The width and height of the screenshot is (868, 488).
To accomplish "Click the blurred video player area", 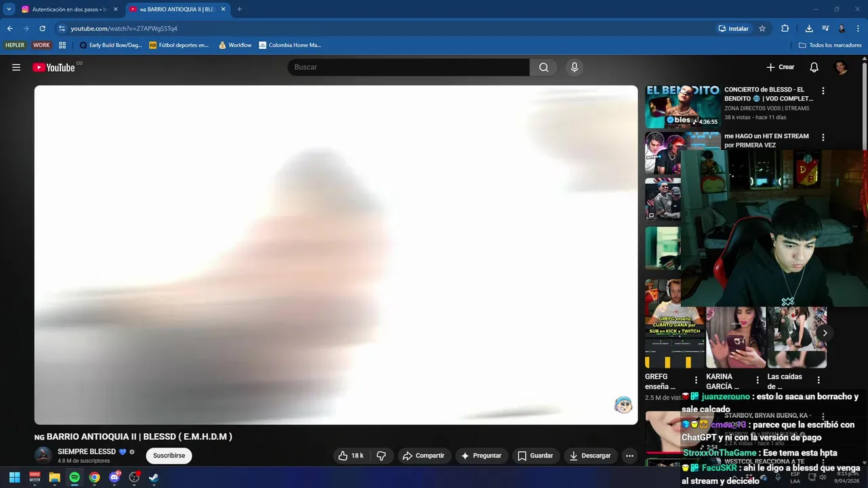I will (336, 255).
